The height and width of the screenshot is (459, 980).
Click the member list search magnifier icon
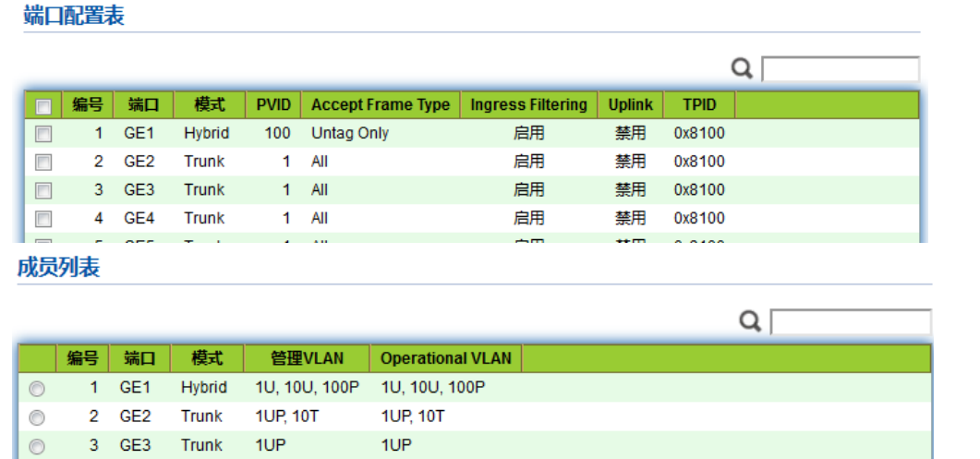tap(751, 321)
